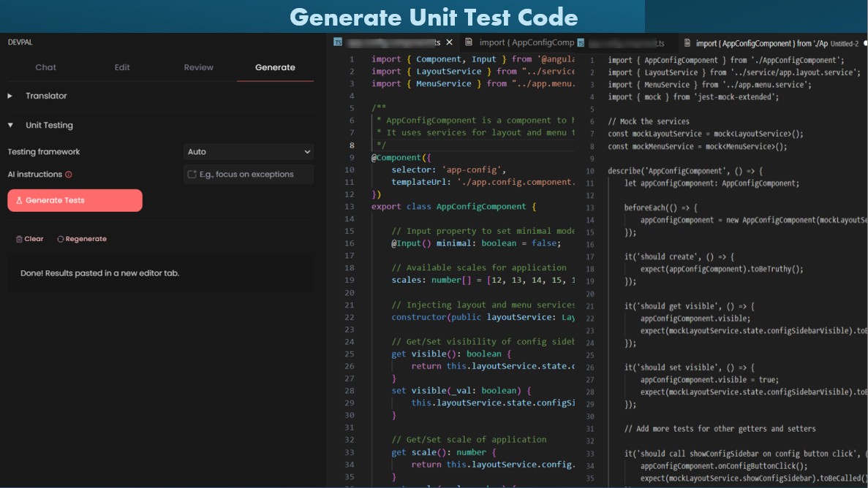Switch to the Edit tab
This screenshot has height=488, width=868.
pyautogui.click(x=122, y=67)
